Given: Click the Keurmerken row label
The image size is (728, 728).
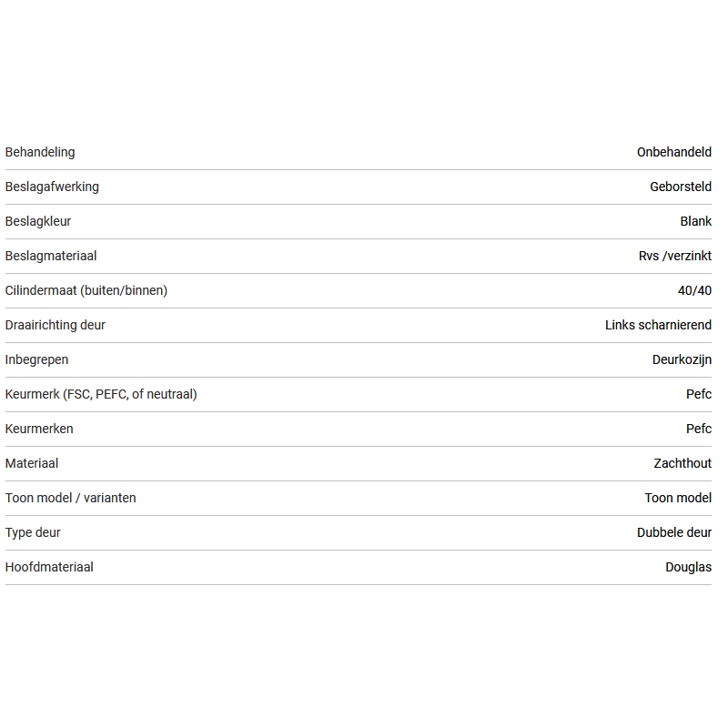Looking at the screenshot, I should click(x=39, y=429).
